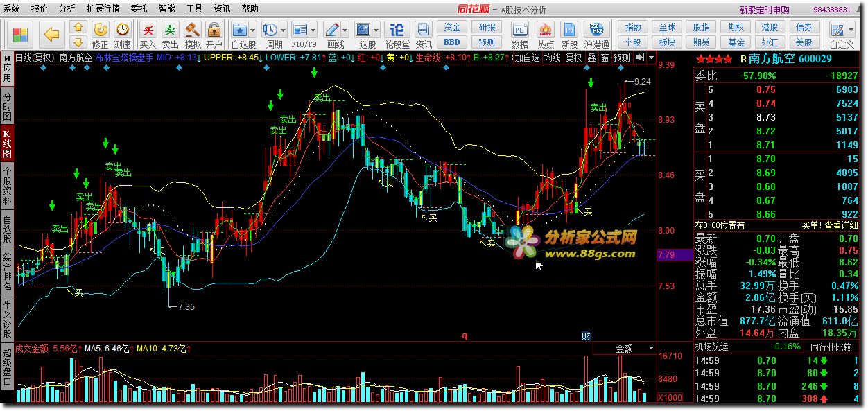Viewport: 868px width, 411px height.
Task: Expand the F10/F9 dropdown arrow
Action: tap(313, 30)
